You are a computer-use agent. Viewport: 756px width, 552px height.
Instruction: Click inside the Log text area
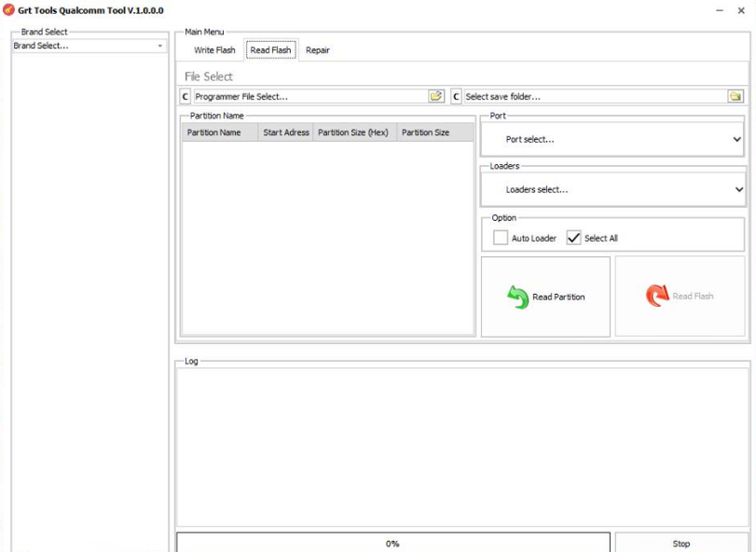462,447
